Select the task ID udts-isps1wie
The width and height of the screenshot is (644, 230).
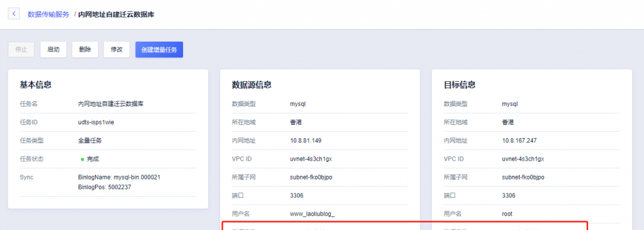96,122
